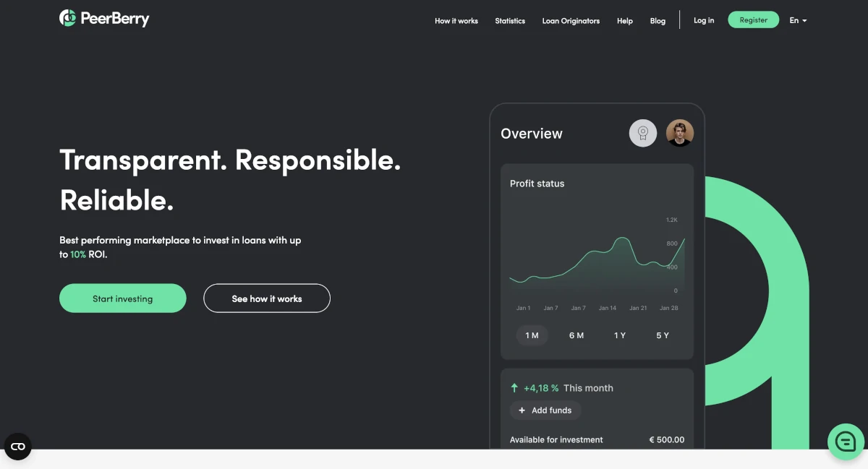Click the green Register button
Screen dimensions: 868x469
pyautogui.click(x=753, y=20)
